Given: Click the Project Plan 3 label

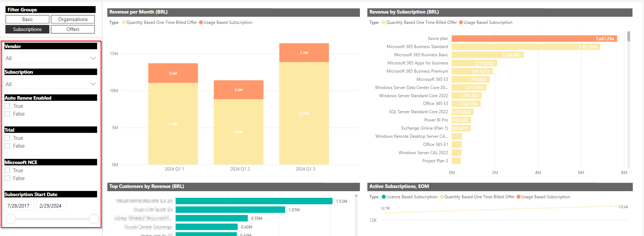Looking at the screenshot, I should pos(435,161).
